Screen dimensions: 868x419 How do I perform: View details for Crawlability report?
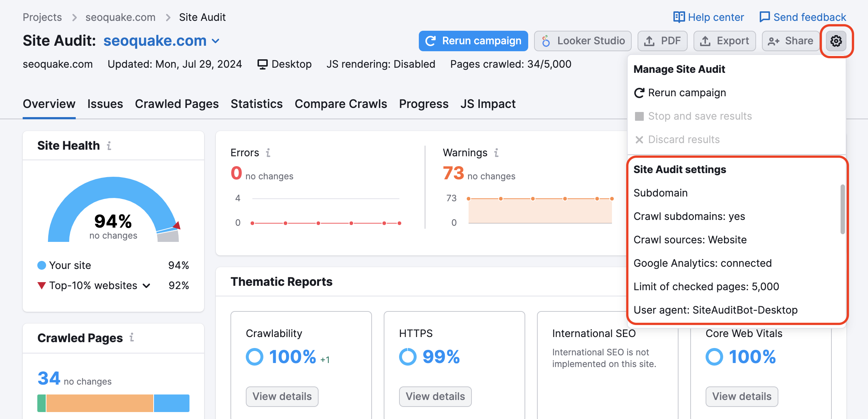point(282,396)
